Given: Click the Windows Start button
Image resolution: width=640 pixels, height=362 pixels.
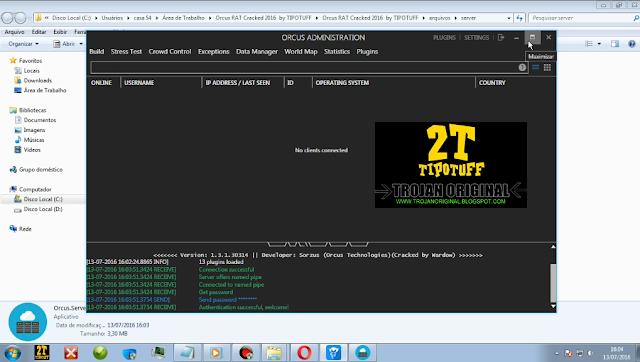Looking at the screenshot, I should [x=12, y=352].
